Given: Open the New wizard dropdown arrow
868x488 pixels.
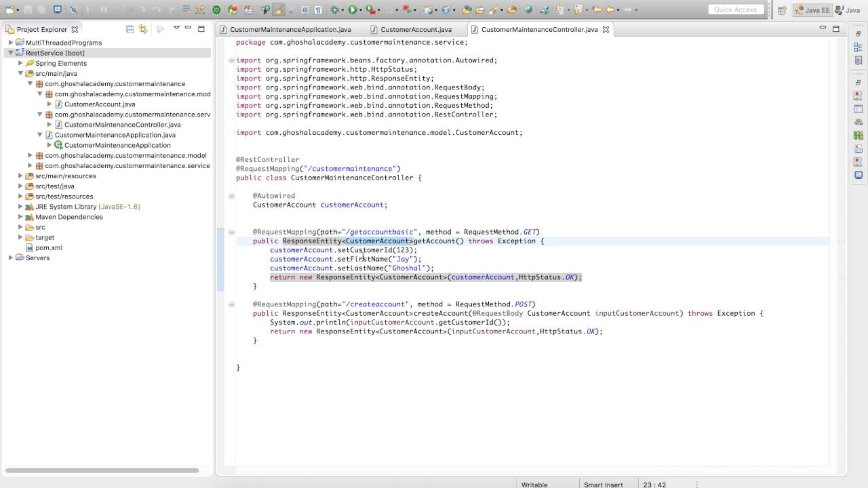Looking at the screenshot, I should point(18,10).
